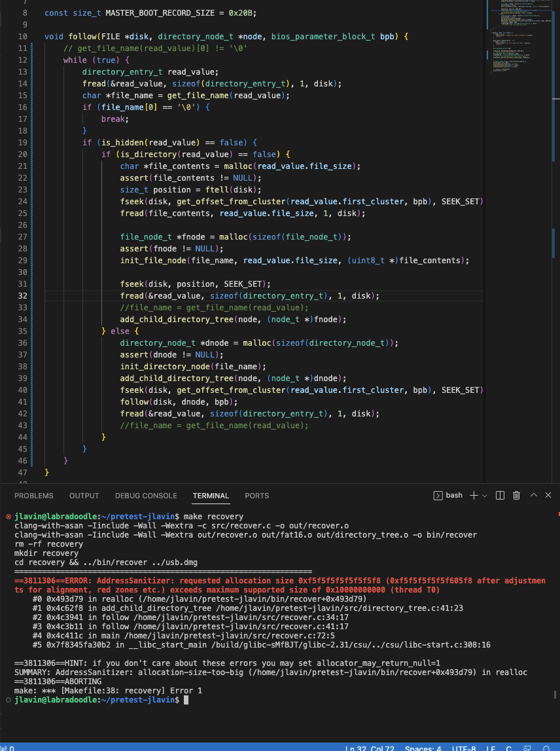Click the feedback icon in status bar
Image resolution: width=560 pixels, height=751 pixels.
527,748
